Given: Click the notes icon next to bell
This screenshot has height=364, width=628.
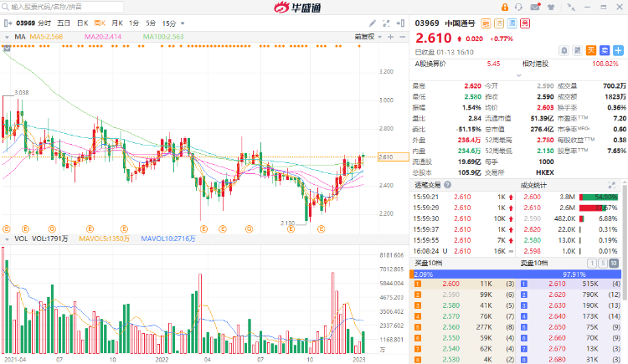Looking at the screenshot, I should coord(578,50).
